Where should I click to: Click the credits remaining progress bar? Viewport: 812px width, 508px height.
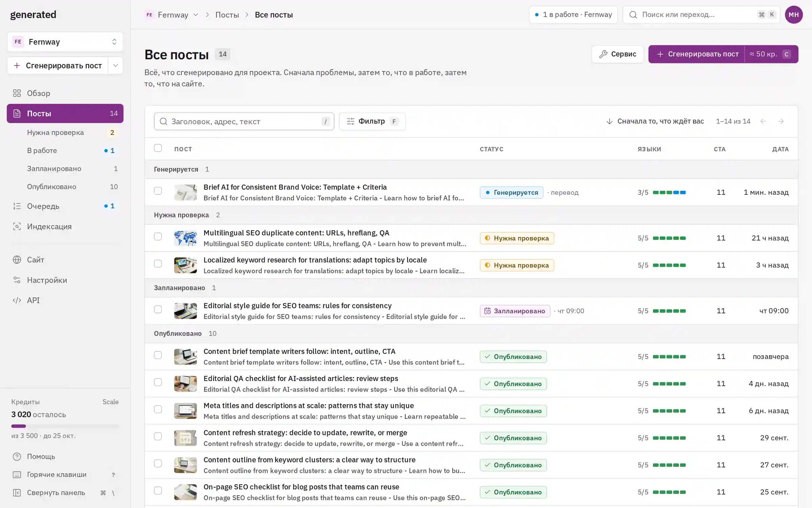coord(65,426)
